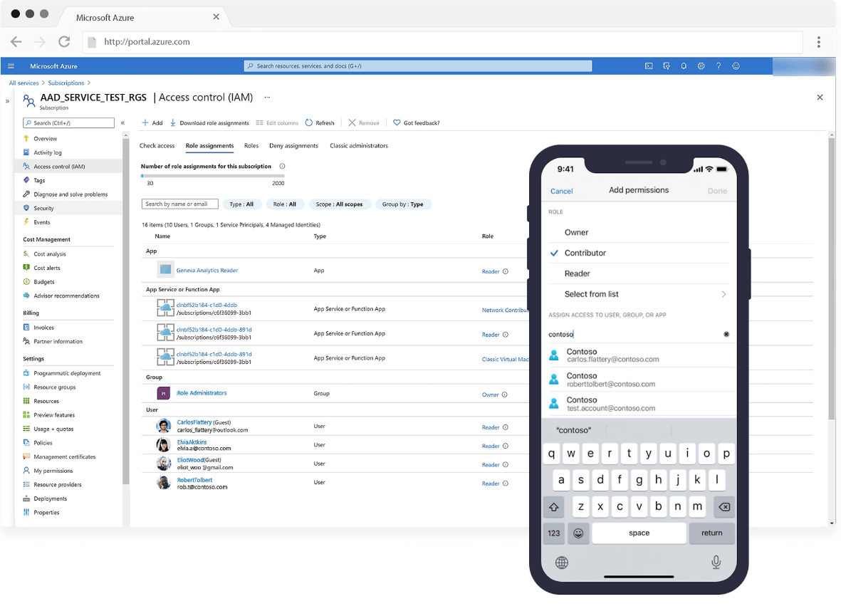
Task: Click Role Administrators group icon
Action: pyautogui.click(x=164, y=393)
